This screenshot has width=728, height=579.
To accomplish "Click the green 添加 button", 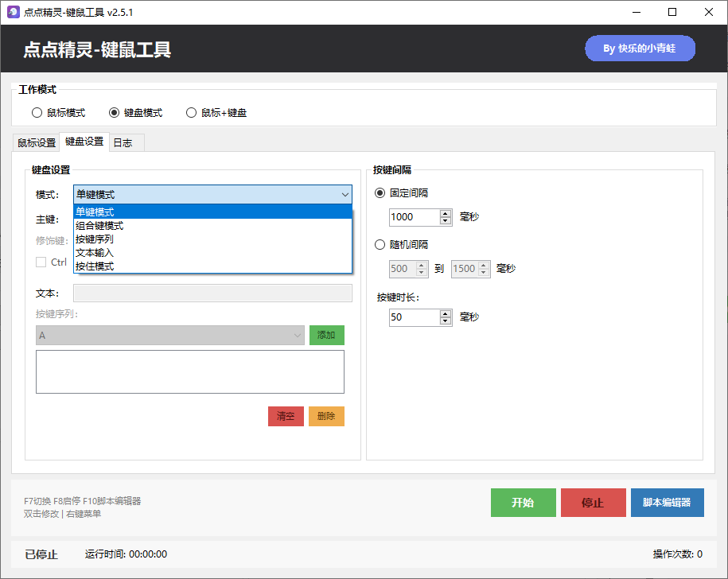I will 326,335.
